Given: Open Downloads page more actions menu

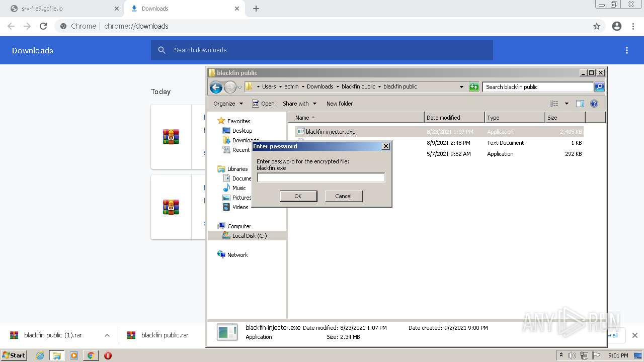Looking at the screenshot, I should pos(627,50).
